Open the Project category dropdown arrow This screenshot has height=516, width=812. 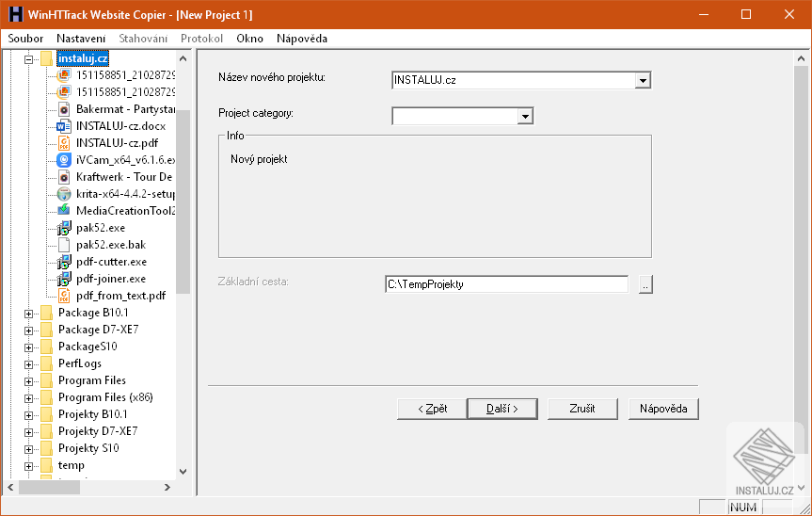pos(525,116)
